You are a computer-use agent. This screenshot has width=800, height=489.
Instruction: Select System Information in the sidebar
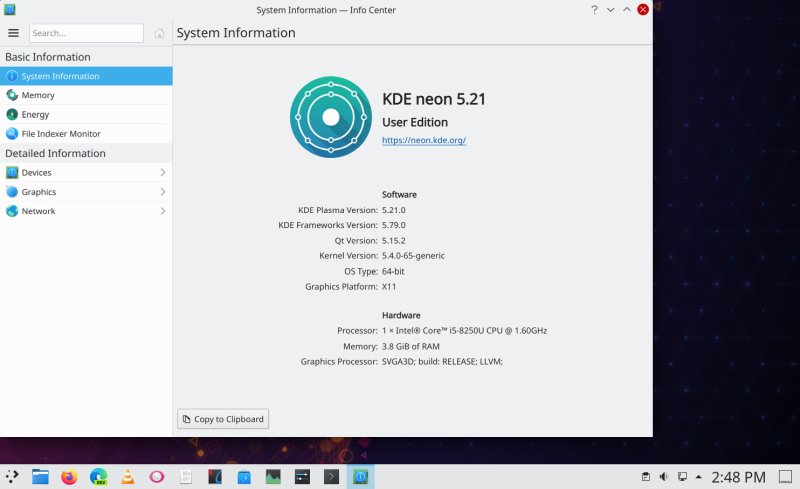pos(86,76)
